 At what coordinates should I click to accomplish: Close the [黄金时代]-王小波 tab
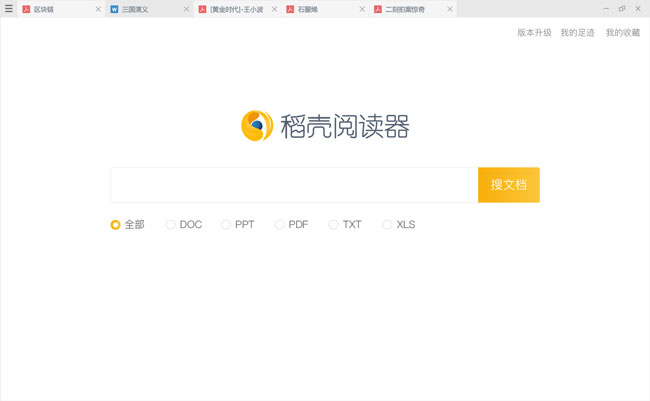[274, 9]
